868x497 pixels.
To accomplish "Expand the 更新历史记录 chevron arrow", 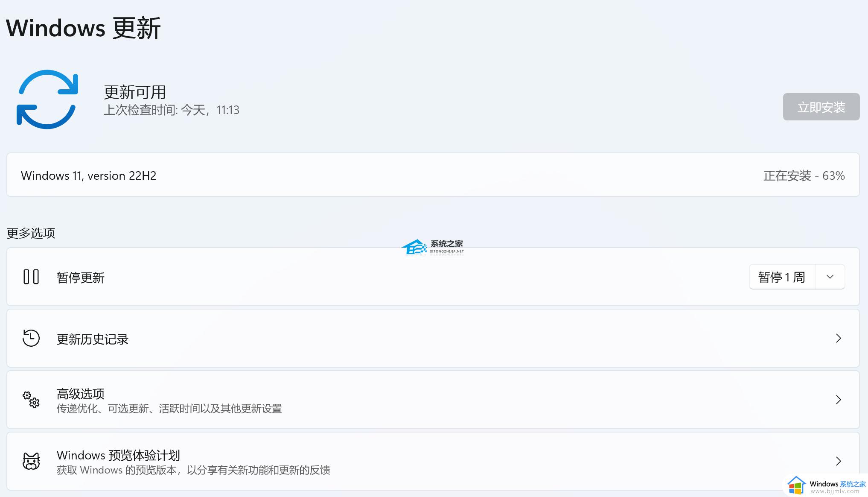I will pyautogui.click(x=839, y=338).
